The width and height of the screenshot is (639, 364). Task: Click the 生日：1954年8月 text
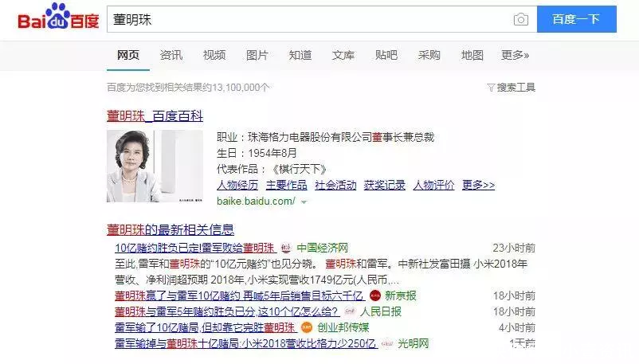257,153
